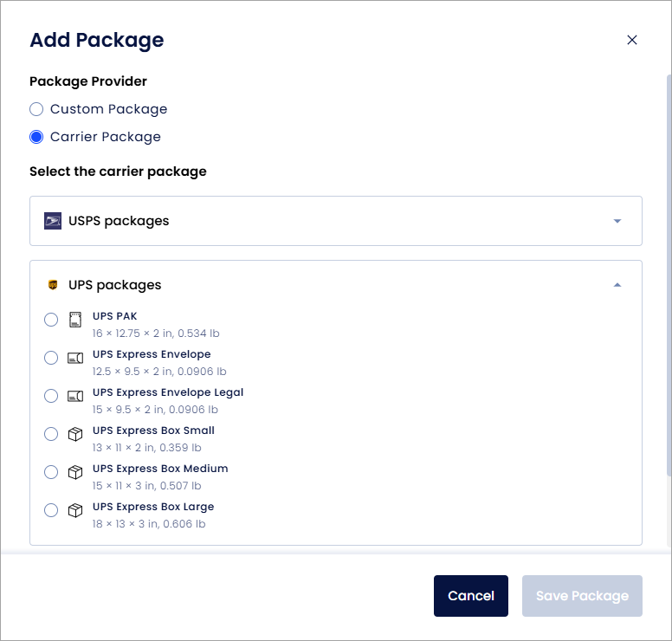
Task: Click the UPS Express Envelope icon
Action: tap(75, 358)
